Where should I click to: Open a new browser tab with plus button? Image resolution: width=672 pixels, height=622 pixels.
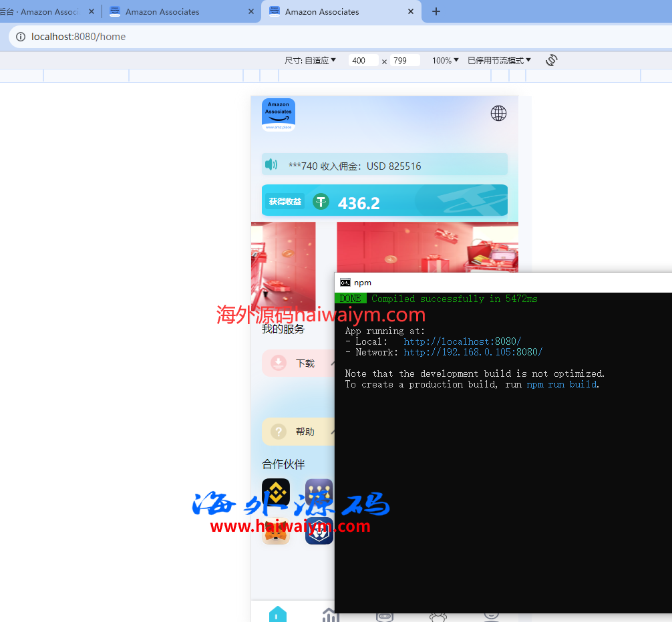pyautogui.click(x=436, y=11)
